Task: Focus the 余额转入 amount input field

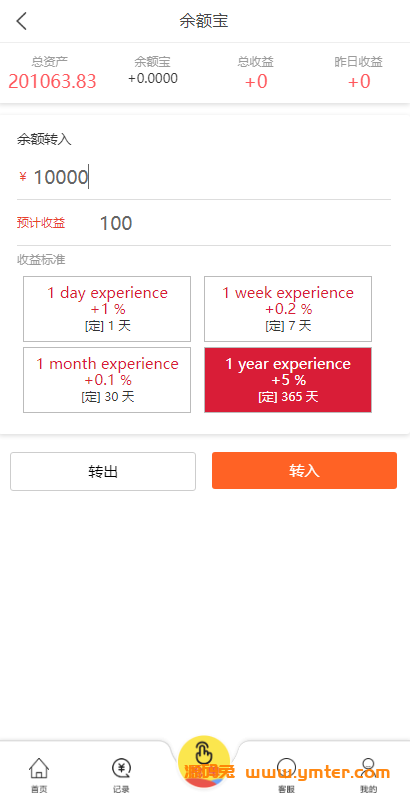Action: [204, 177]
